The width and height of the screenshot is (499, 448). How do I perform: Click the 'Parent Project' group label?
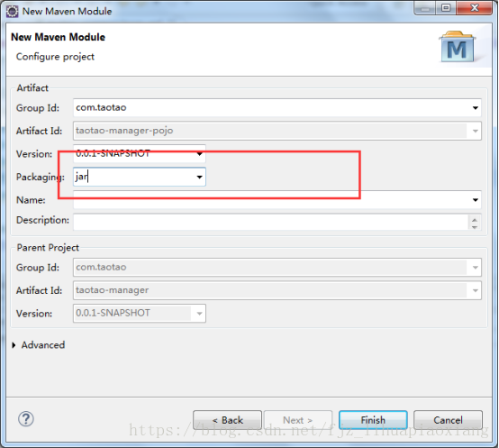pos(48,247)
